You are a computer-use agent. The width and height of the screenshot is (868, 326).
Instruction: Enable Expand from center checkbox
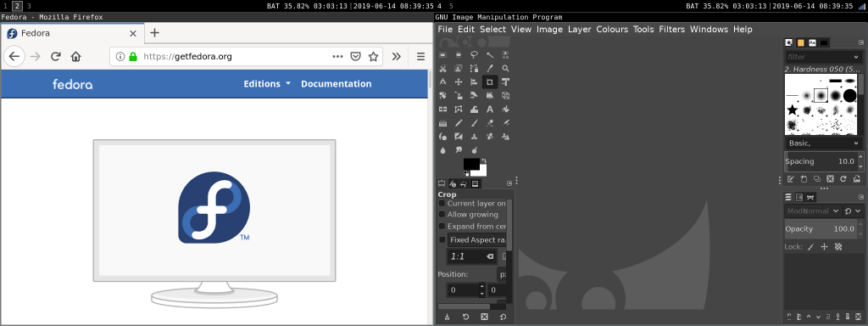click(442, 226)
